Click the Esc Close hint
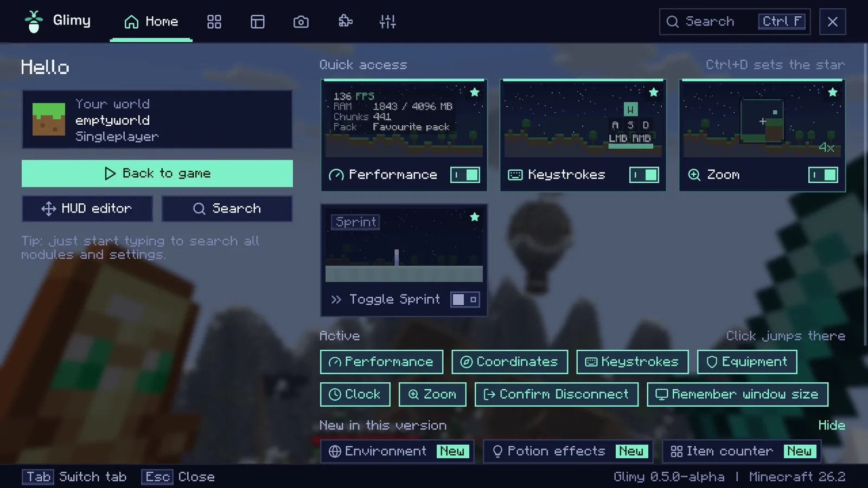 coord(178,477)
